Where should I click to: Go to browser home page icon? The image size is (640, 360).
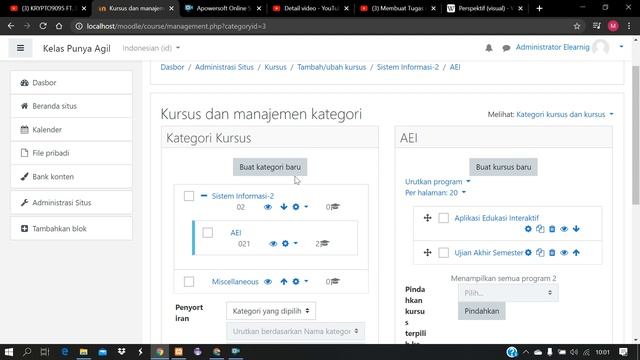pyautogui.click(x=59, y=26)
